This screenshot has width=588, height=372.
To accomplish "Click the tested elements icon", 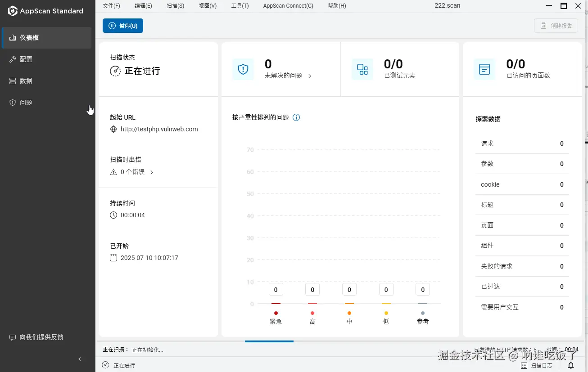I will (x=362, y=69).
